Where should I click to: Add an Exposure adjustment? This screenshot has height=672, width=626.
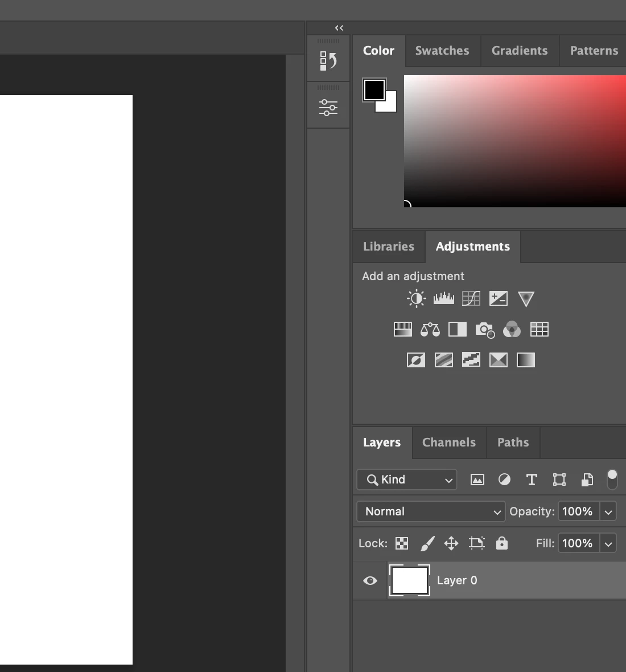pyautogui.click(x=499, y=298)
